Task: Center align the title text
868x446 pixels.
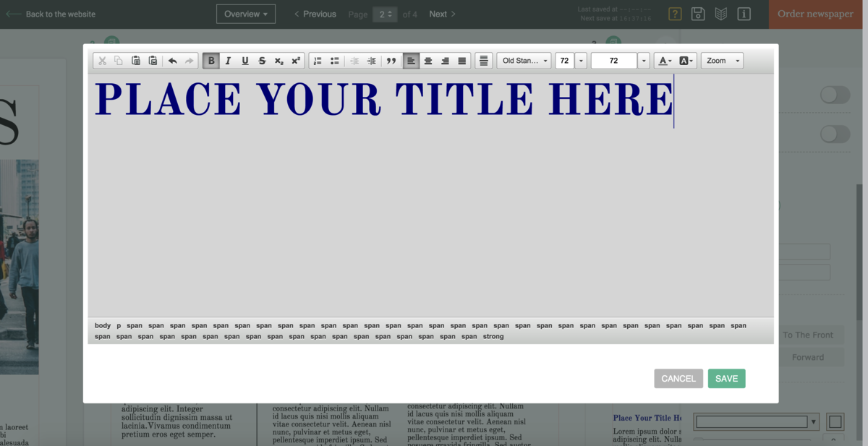Action: [x=428, y=61]
